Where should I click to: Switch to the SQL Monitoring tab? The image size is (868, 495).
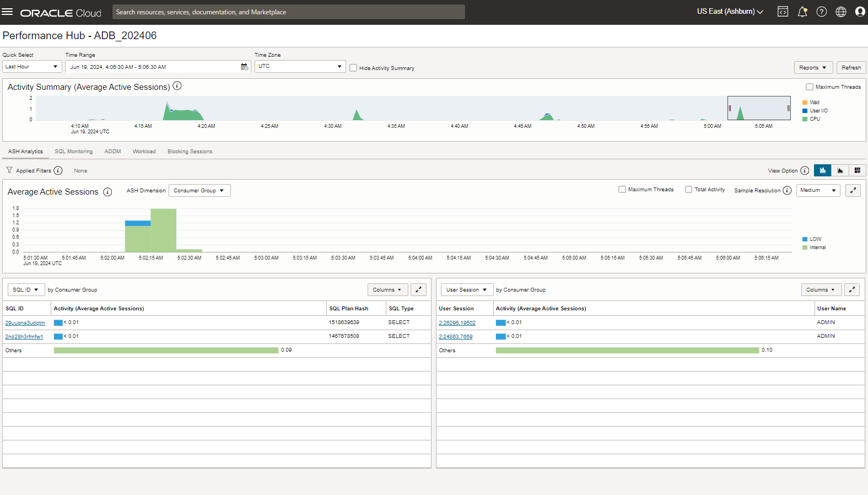[x=74, y=151]
